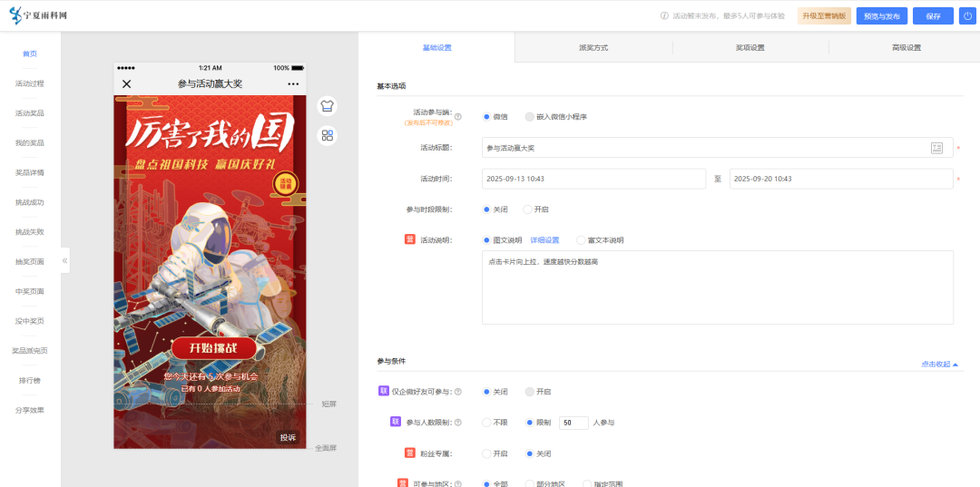
Task: Open 中奖页面 in the left sidebar
Action: [x=30, y=292]
